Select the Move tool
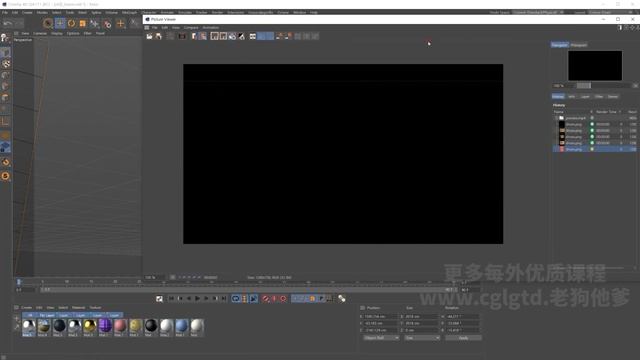This screenshot has width=640, height=360. [x=60, y=23]
